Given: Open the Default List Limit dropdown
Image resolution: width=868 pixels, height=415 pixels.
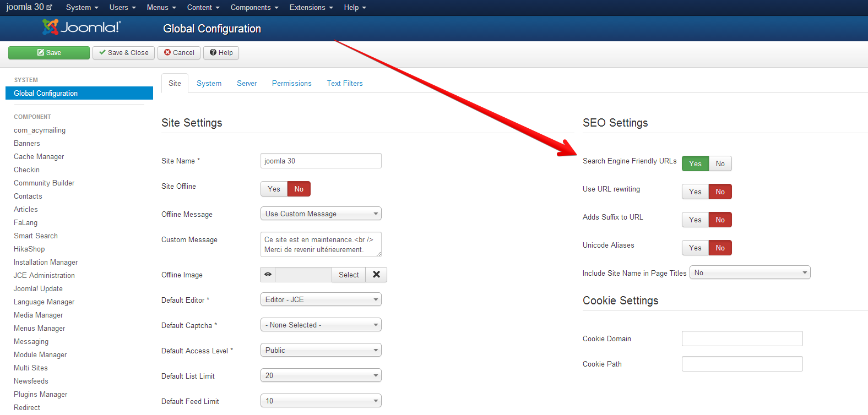Looking at the screenshot, I should pyautogui.click(x=321, y=375).
